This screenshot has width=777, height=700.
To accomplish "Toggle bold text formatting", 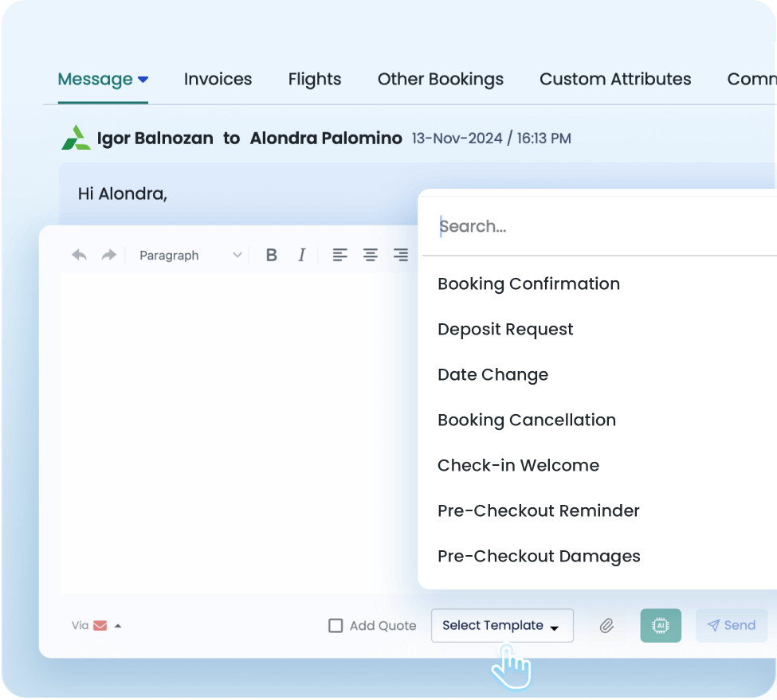I will click(271, 255).
